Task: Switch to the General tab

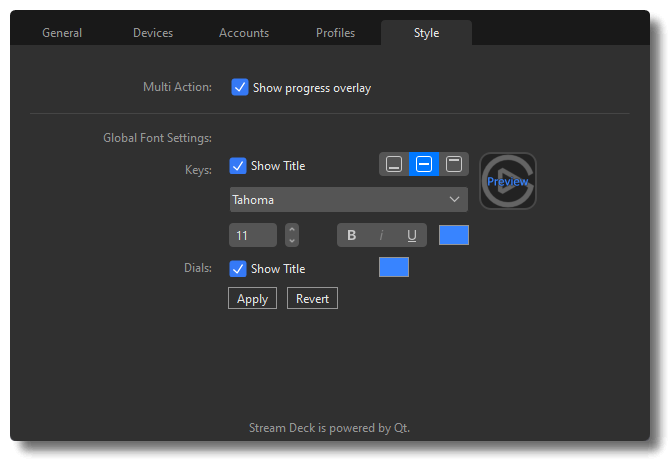Action: tap(62, 33)
